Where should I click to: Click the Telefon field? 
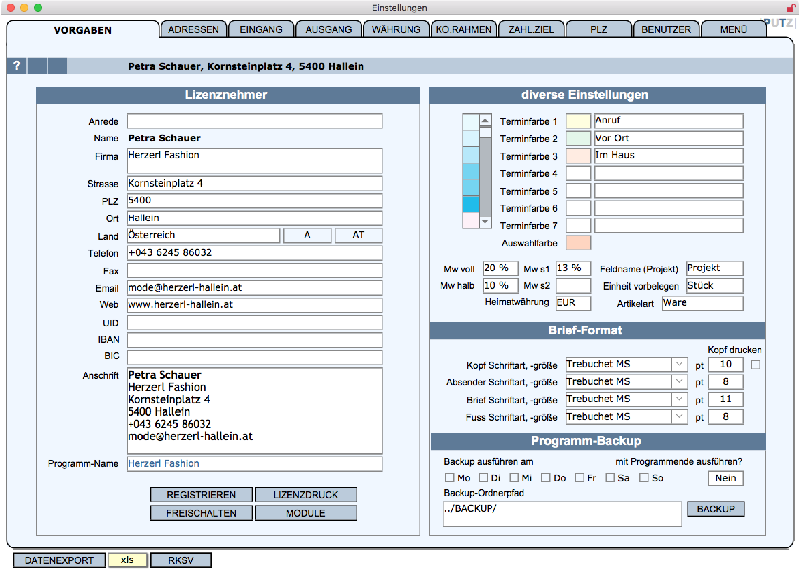(x=255, y=253)
